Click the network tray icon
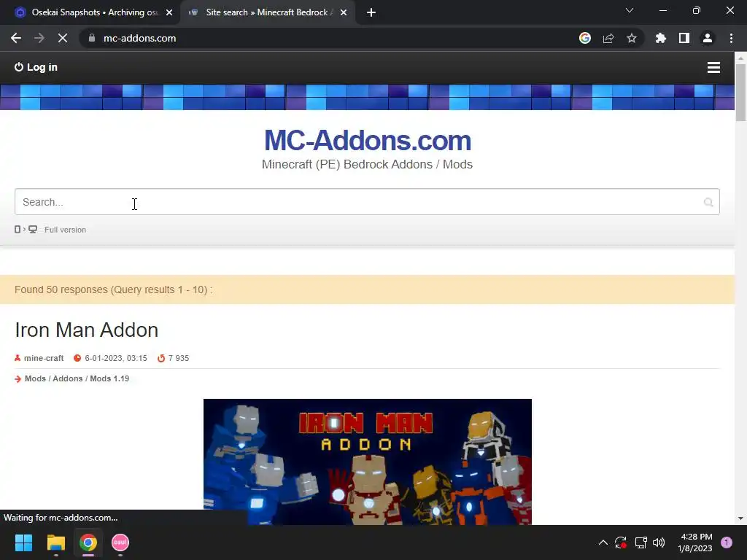Screen dimensions: 747x560 click(x=640, y=542)
